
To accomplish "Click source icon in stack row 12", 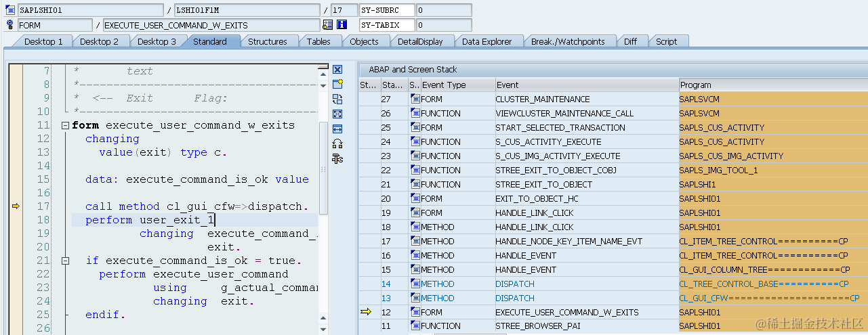I will [415, 312].
